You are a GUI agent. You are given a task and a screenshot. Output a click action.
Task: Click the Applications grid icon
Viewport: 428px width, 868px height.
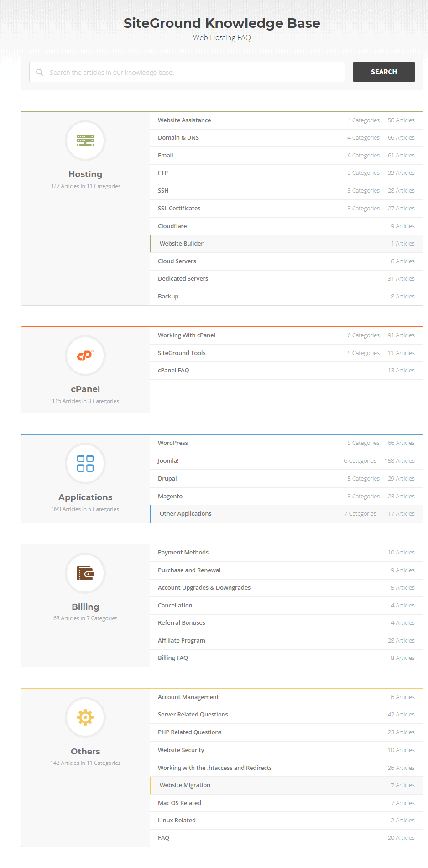tap(85, 463)
